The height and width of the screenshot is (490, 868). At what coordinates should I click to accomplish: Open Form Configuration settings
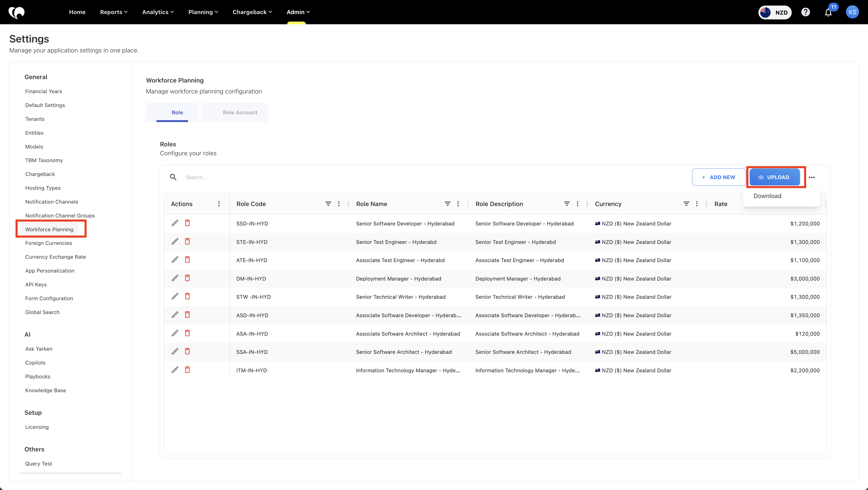click(49, 298)
